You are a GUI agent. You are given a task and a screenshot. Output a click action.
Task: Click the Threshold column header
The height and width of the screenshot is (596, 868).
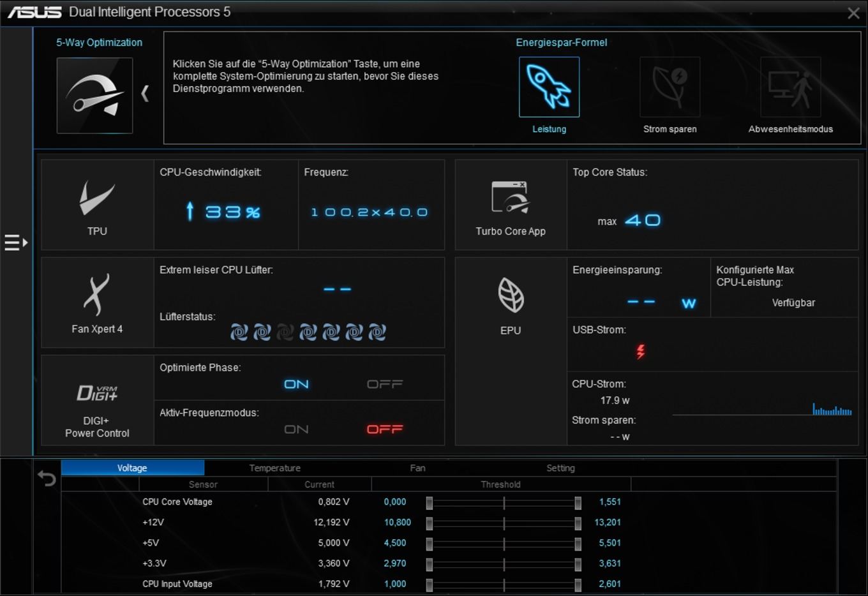coord(500,484)
